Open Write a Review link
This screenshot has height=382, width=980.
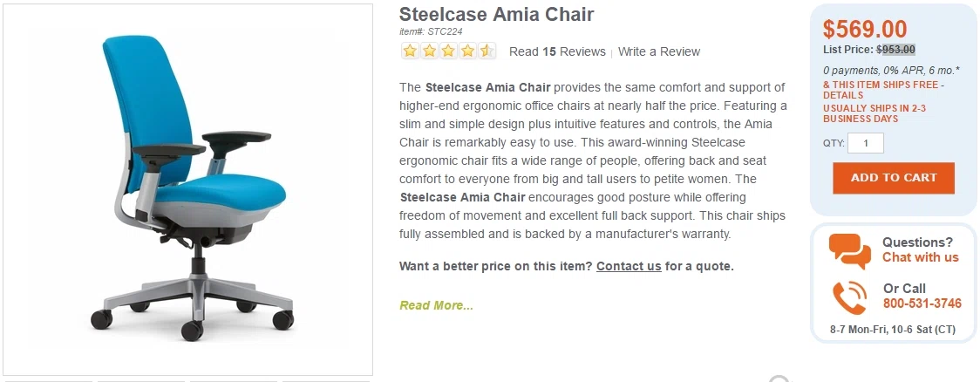tap(659, 51)
